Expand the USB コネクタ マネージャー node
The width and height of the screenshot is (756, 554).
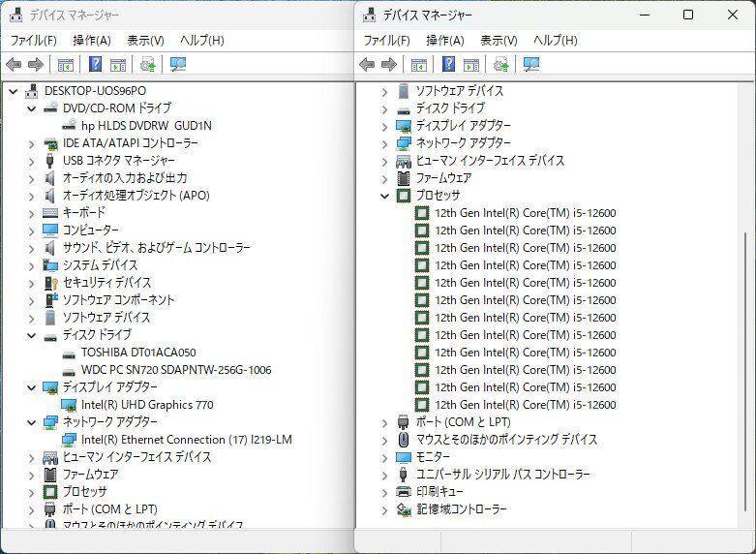[32, 161]
